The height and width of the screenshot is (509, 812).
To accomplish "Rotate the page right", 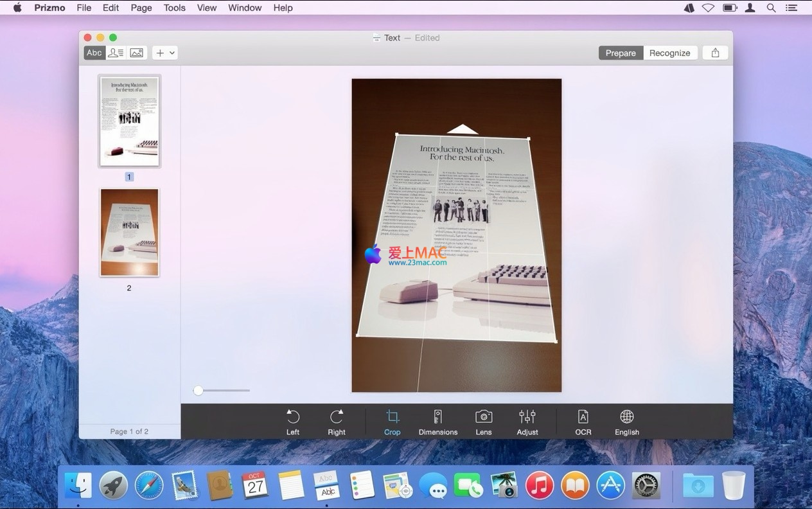I will pos(337,422).
